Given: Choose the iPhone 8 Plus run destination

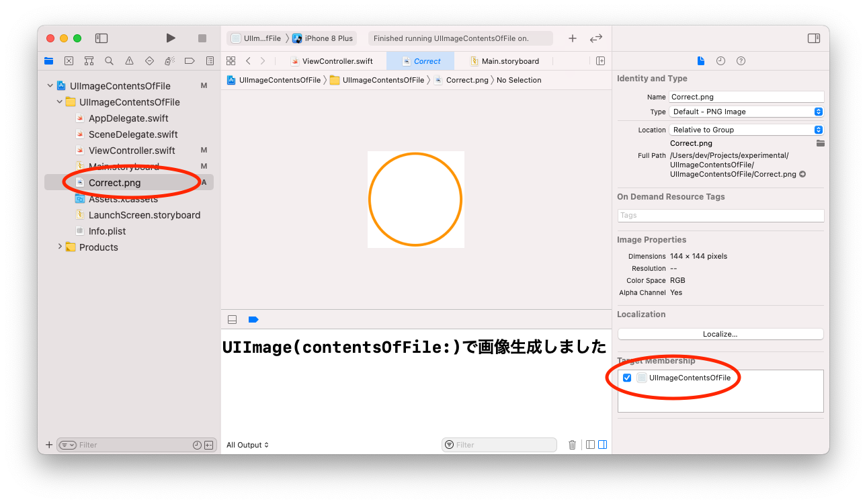Looking at the screenshot, I should pos(323,38).
